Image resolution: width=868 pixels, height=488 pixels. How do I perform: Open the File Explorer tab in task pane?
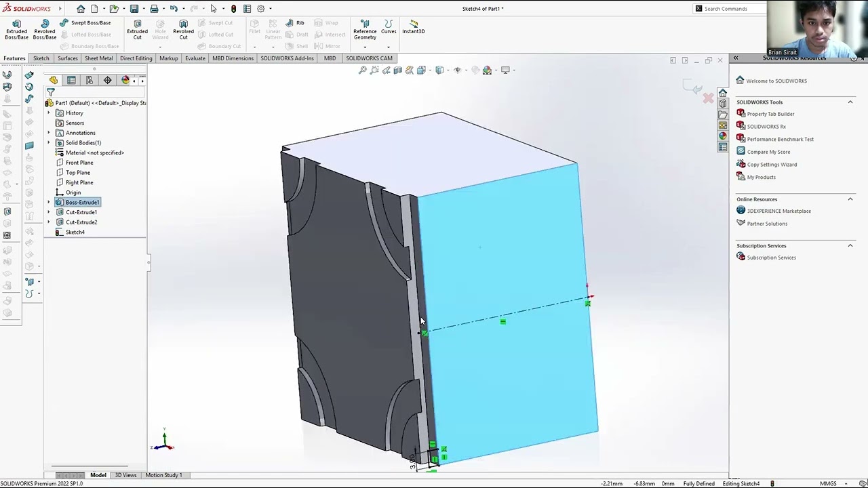point(723,114)
